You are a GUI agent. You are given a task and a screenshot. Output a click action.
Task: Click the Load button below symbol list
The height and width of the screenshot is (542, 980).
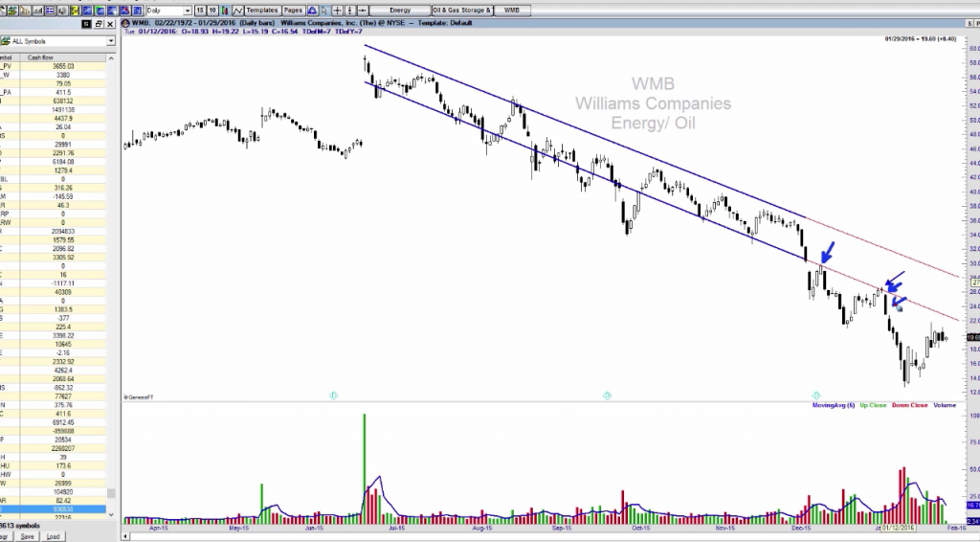click(x=54, y=536)
